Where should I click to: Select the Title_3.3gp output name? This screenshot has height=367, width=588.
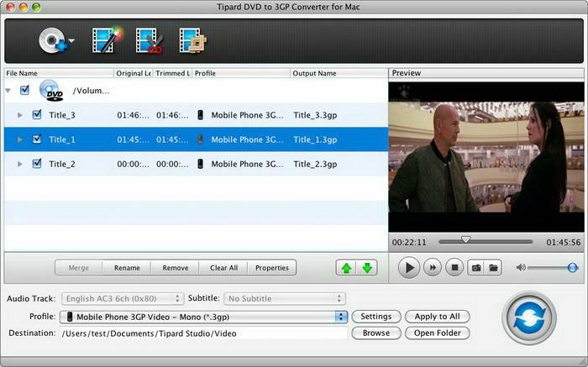click(x=315, y=115)
